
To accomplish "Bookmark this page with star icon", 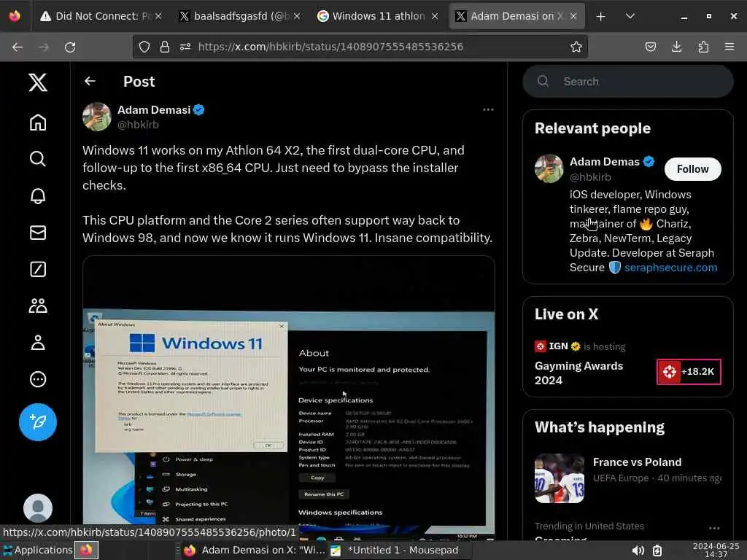I will click(576, 47).
